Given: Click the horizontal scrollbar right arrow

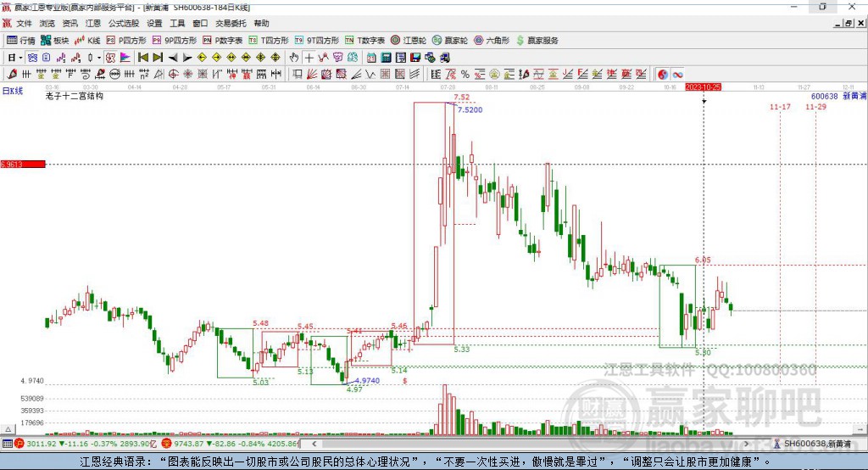Looking at the screenshot, I should click(x=746, y=444).
